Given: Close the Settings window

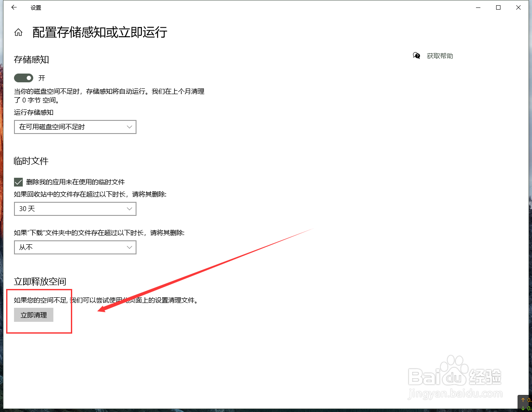Looking at the screenshot, I should tap(518, 7).
